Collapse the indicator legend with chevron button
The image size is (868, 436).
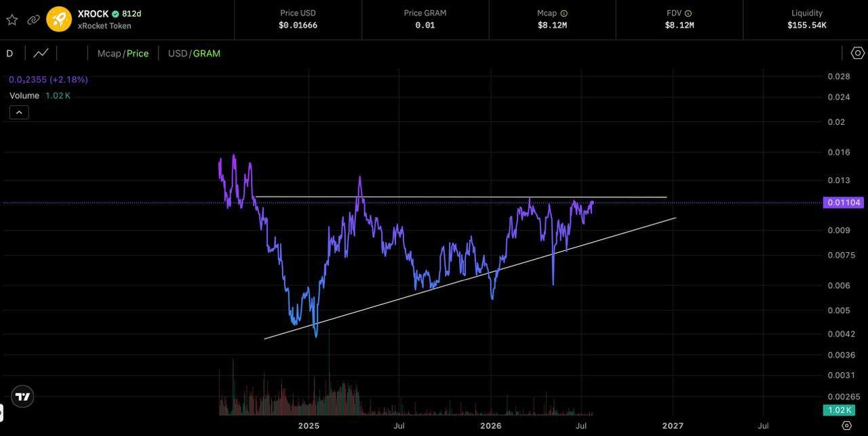(19, 113)
